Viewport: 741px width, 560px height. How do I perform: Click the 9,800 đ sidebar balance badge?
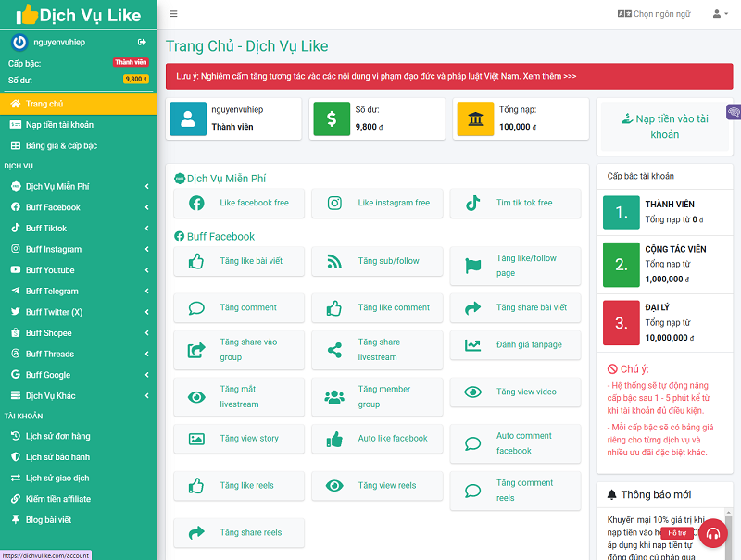coord(136,80)
